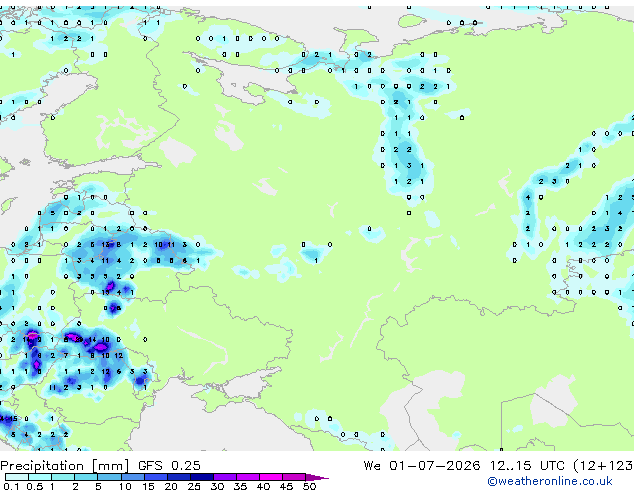Image resolution: width=634 pixels, height=490 pixels.
Task: Click the legend value label "40"
Action: [263, 486]
